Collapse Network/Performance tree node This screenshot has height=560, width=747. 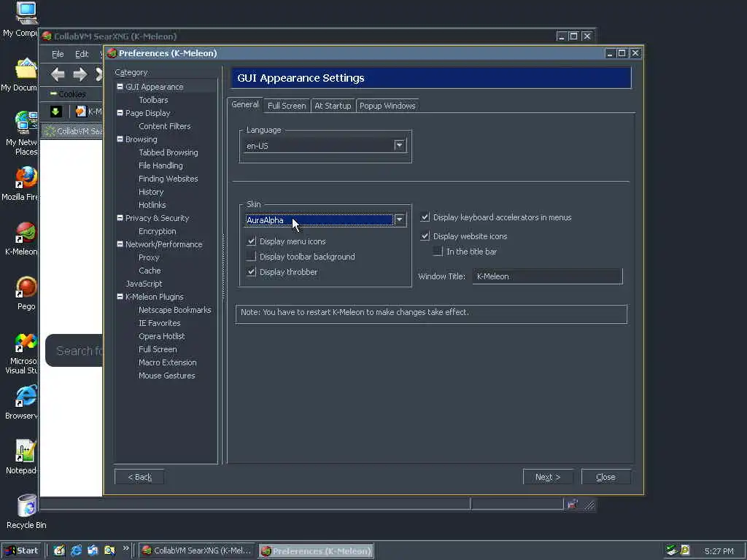[120, 244]
